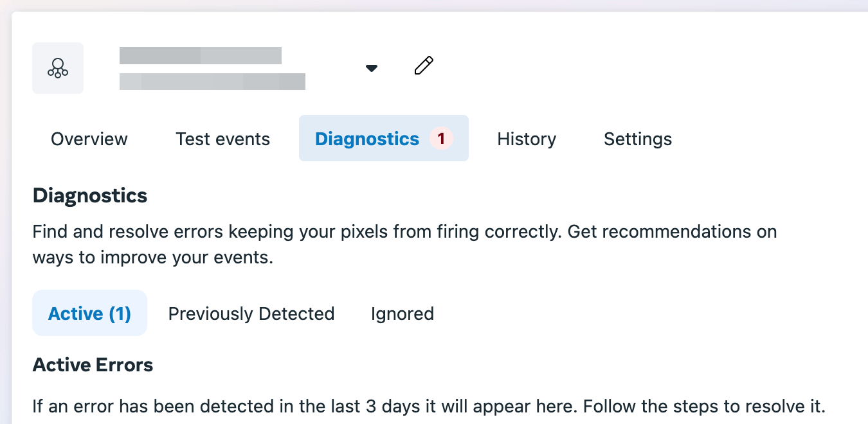Switch to the Overview tab

point(89,138)
